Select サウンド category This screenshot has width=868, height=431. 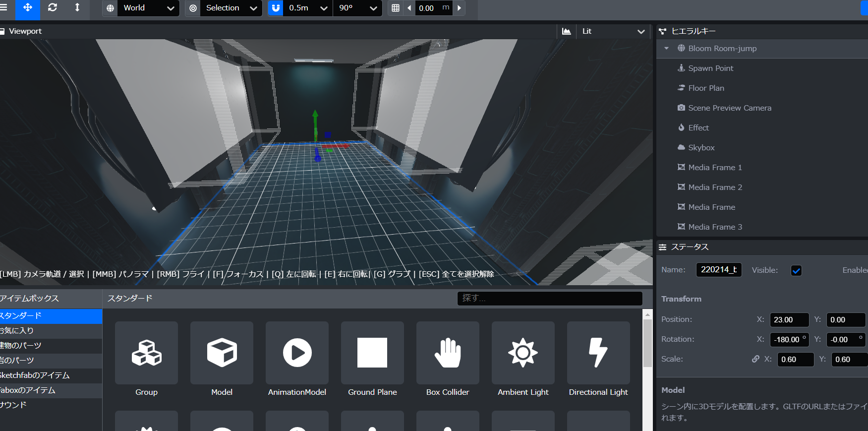tap(51, 405)
